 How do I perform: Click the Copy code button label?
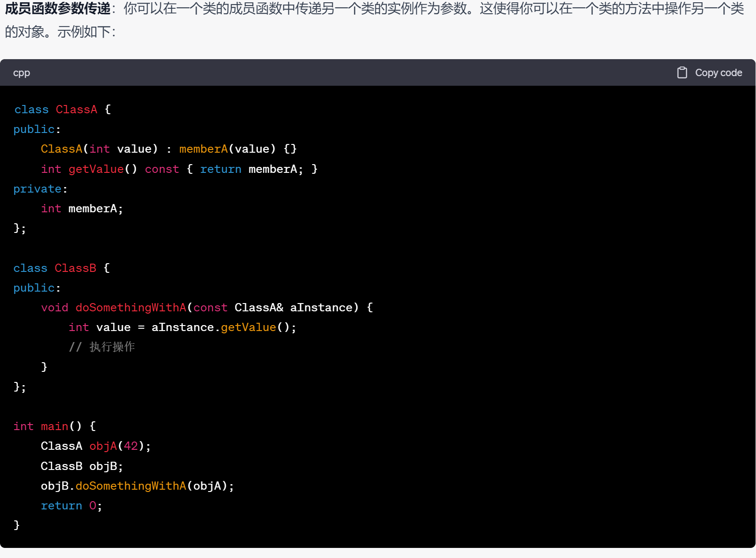point(718,72)
